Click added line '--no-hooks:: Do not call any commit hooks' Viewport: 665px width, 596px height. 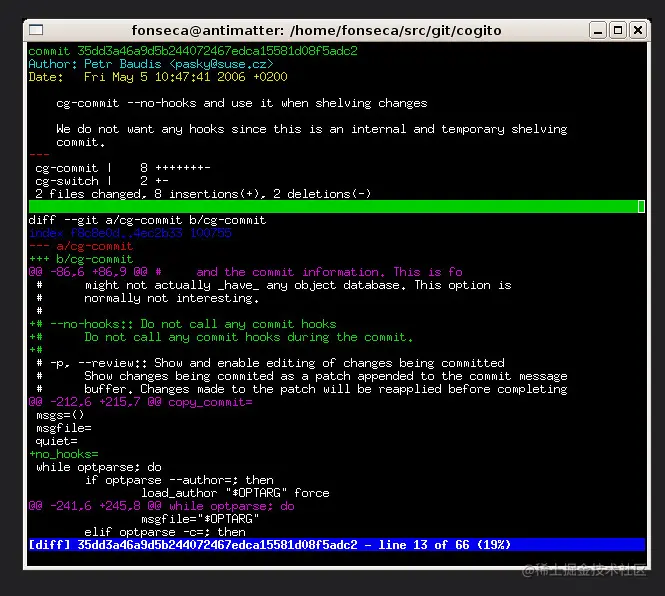click(x=183, y=324)
